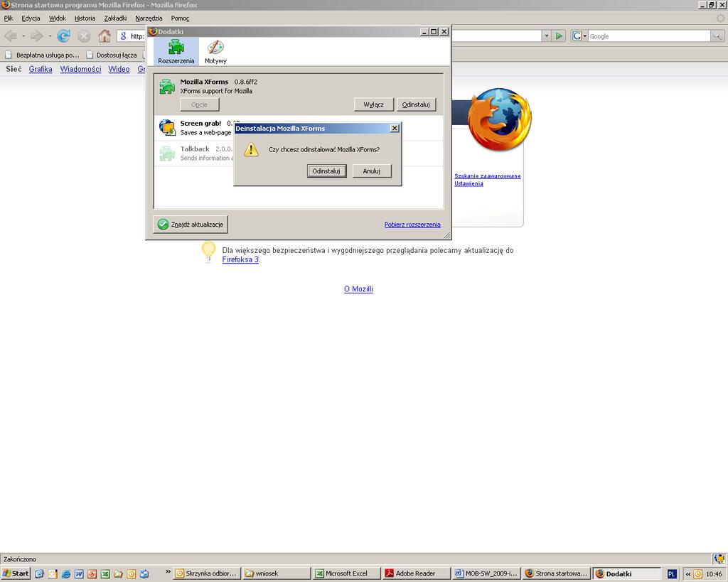Open the Widok menu
Image resolution: width=728 pixels, height=582 pixels.
pyautogui.click(x=58, y=18)
